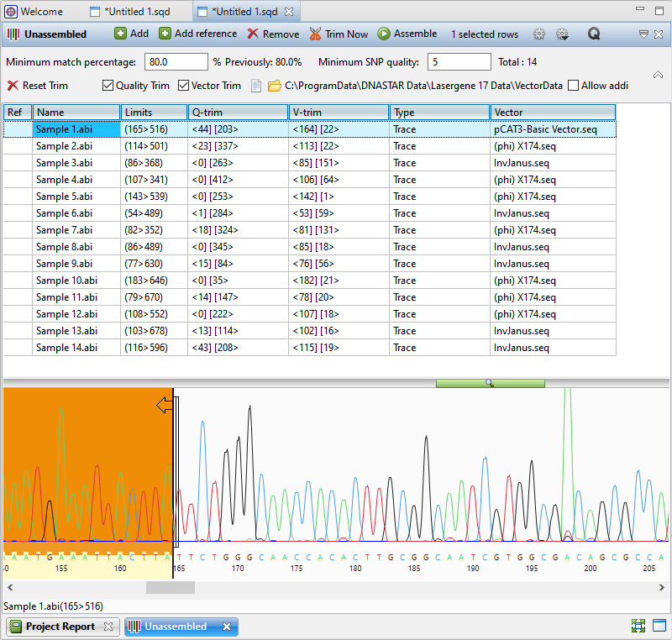672x640 pixels.
Task: Click the Assemble button label
Action: click(x=415, y=34)
